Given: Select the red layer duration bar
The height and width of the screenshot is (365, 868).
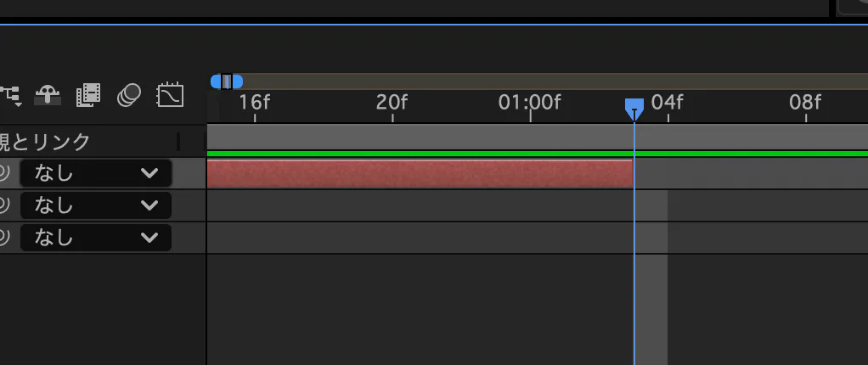Looking at the screenshot, I should click(x=420, y=174).
